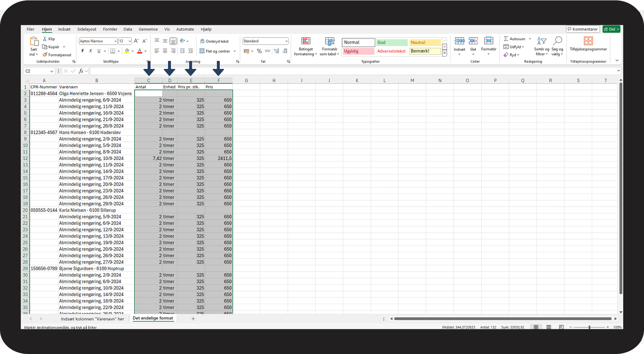Viewport: 644px width, 354px height.
Task: Toggle bold F formatting button
Action: [83, 51]
